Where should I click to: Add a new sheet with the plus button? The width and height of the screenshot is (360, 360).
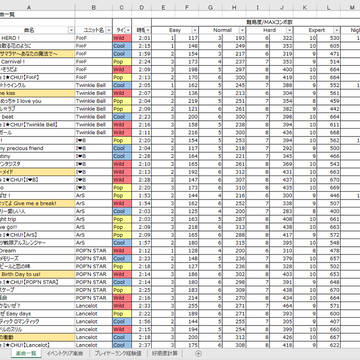tap(199, 353)
